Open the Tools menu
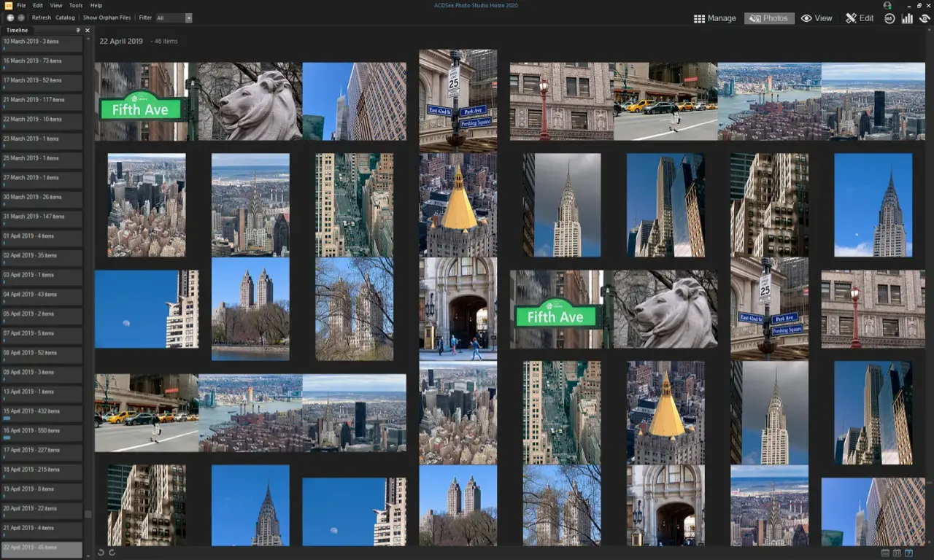The width and height of the screenshot is (934, 560). pos(75,4)
